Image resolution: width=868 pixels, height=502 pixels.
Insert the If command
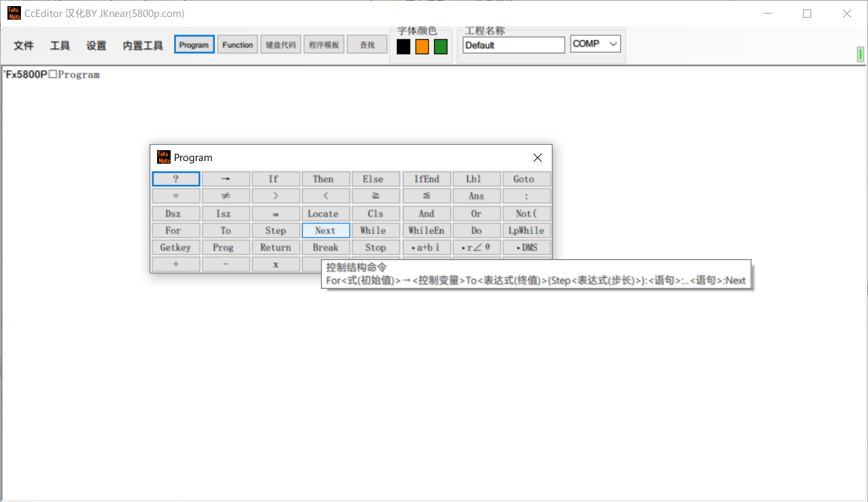[x=276, y=179]
